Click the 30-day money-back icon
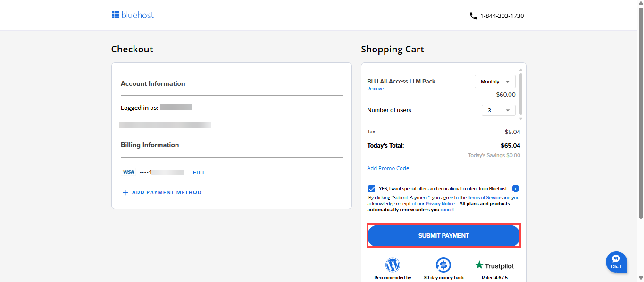644x282 pixels. point(443,265)
